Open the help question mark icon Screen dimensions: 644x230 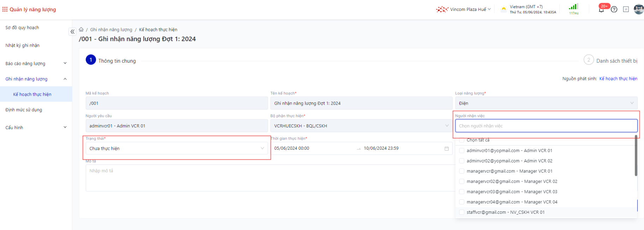(x=614, y=10)
